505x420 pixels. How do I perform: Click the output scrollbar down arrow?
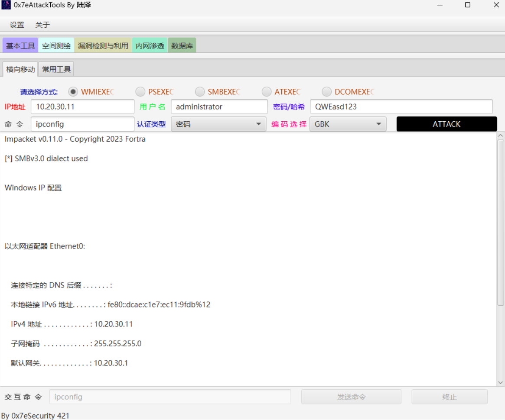tap(501, 382)
